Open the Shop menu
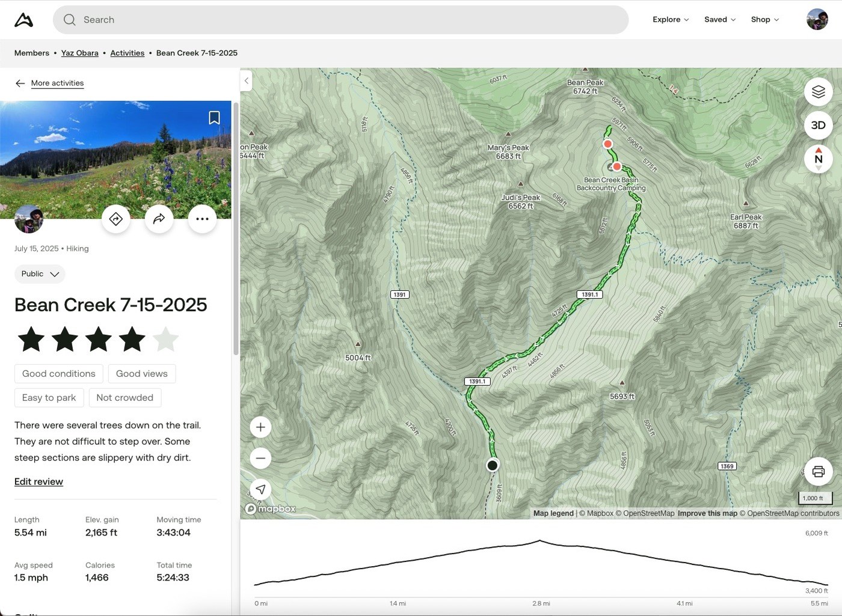 point(764,20)
